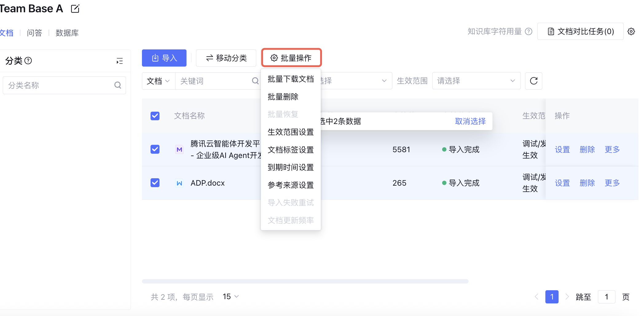Click 删除 in the ADP.docx row
Viewport: 644px width, 316px height.
587,183
